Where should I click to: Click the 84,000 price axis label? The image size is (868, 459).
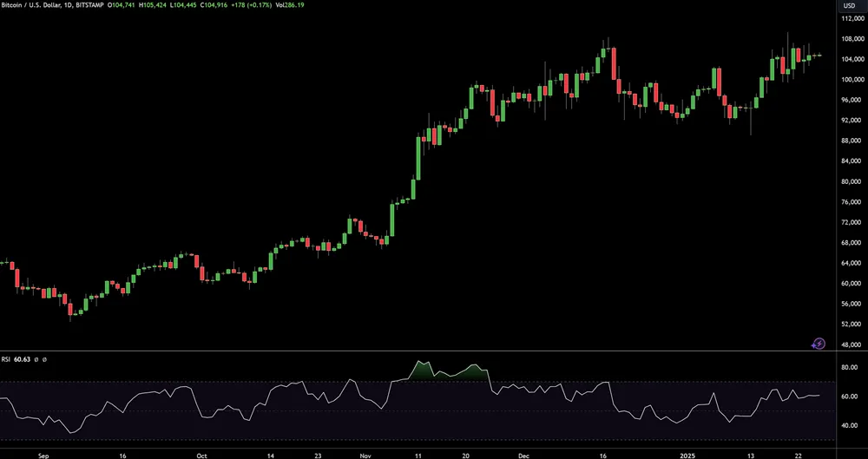click(x=851, y=161)
